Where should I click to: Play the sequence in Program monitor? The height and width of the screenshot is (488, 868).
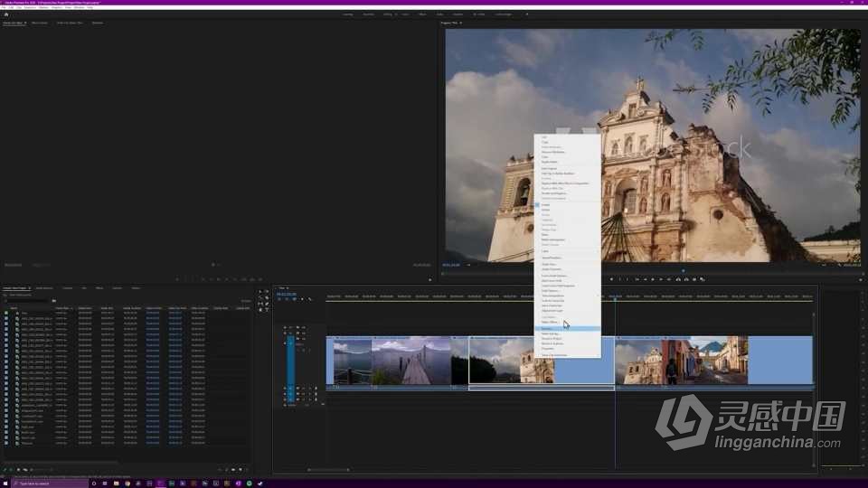coord(653,279)
